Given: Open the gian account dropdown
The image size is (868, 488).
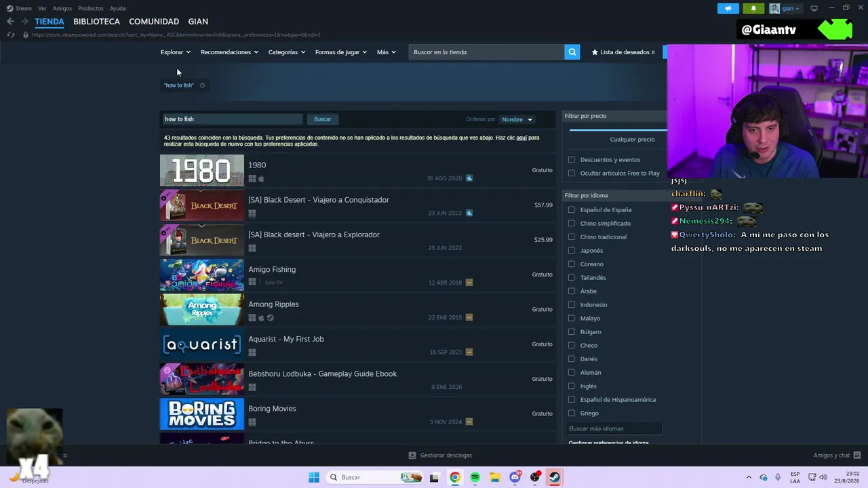Looking at the screenshot, I should click(785, 8).
